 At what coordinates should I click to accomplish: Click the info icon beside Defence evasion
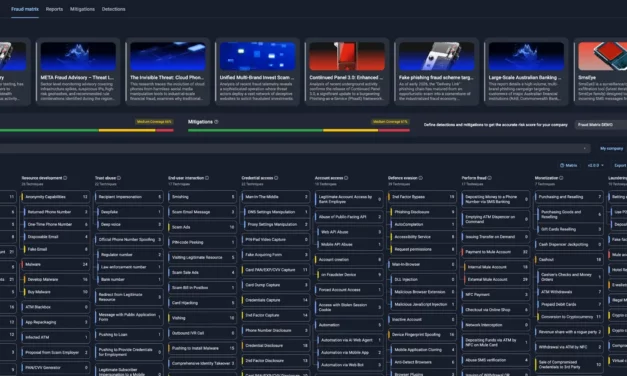point(420,178)
